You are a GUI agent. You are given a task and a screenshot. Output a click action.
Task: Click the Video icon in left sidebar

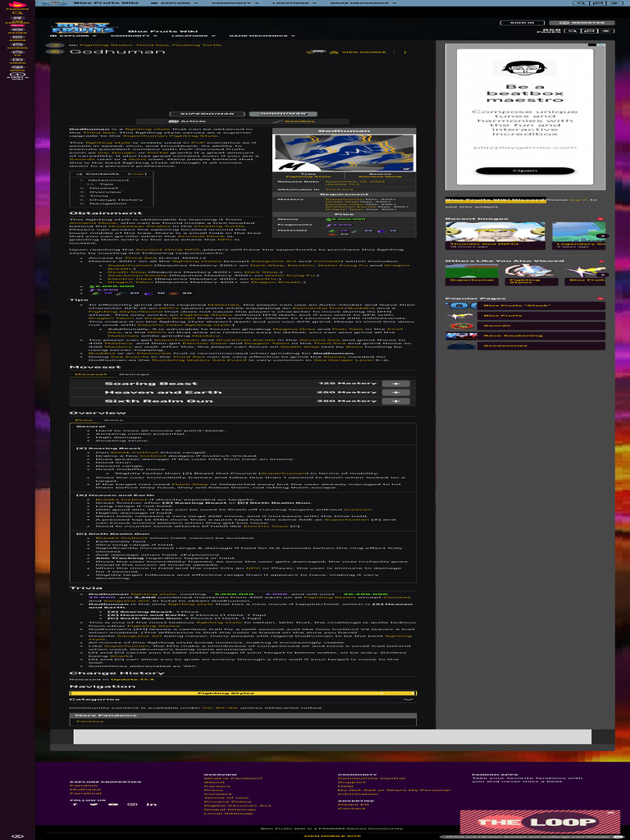tap(17, 61)
